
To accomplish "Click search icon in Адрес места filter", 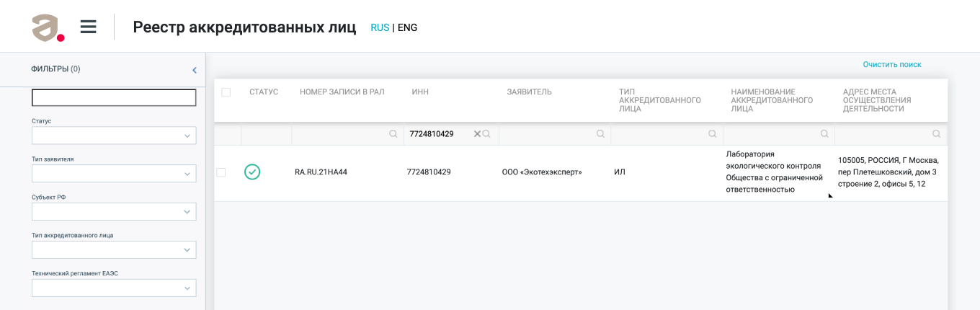I will pyautogui.click(x=936, y=134).
